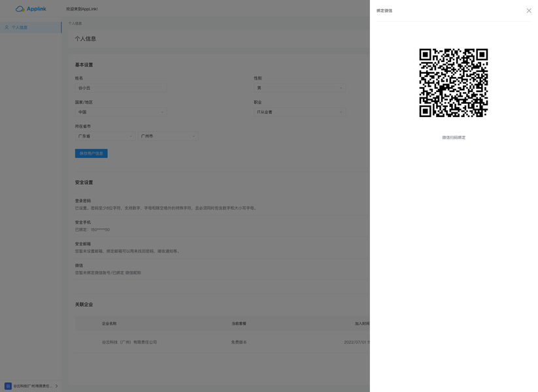Open the 性别 dropdown showing 男
Viewport: 538px width, 392px height.
click(x=299, y=88)
